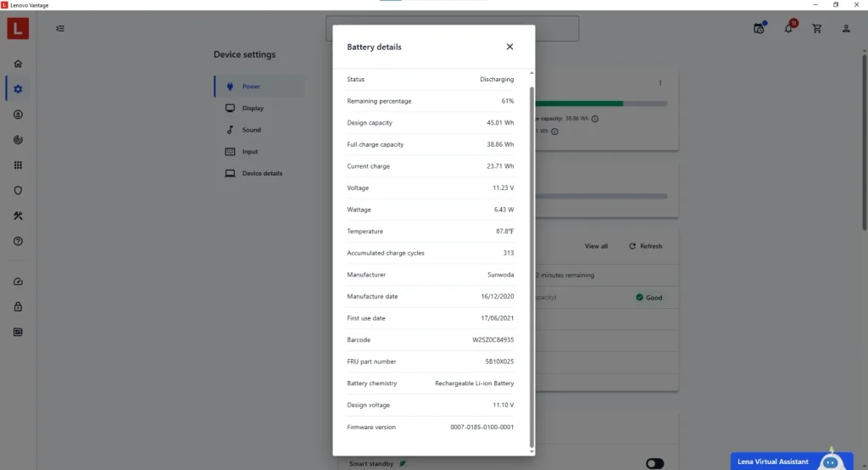Click the Discharging status value
868x470 pixels.
pyautogui.click(x=497, y=79)
